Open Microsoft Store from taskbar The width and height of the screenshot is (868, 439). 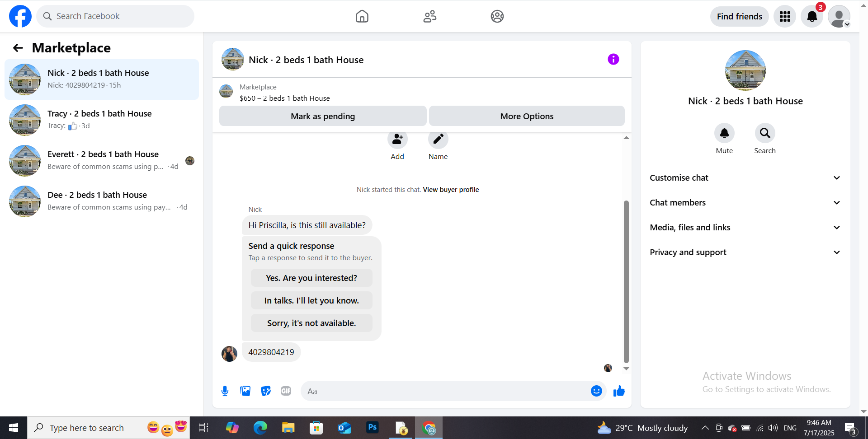pos(316,428)
